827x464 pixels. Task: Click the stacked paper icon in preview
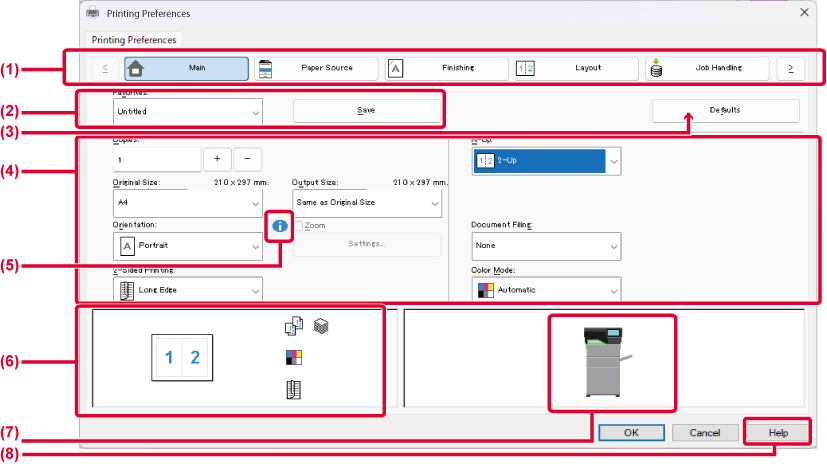320,326
